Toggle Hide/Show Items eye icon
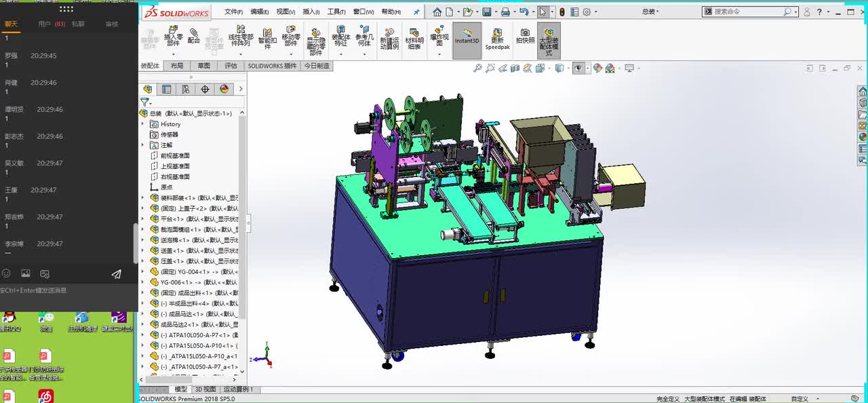868x403 pixels. point(578,68)
